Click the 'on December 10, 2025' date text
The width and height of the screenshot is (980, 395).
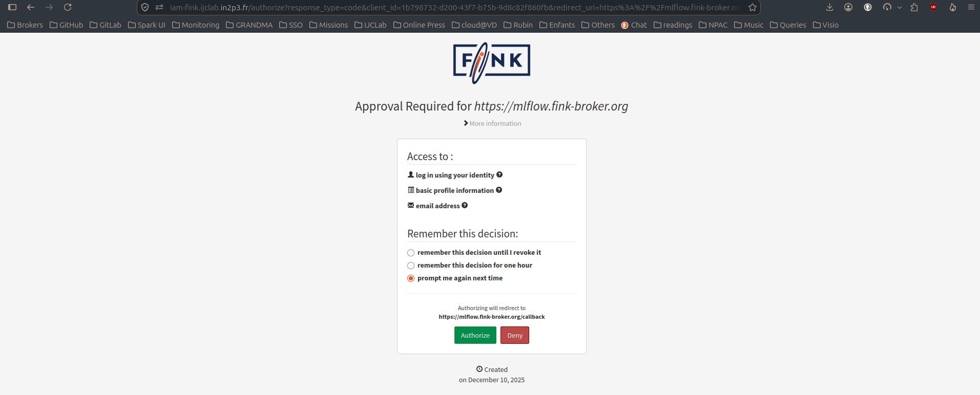point(492,380)
